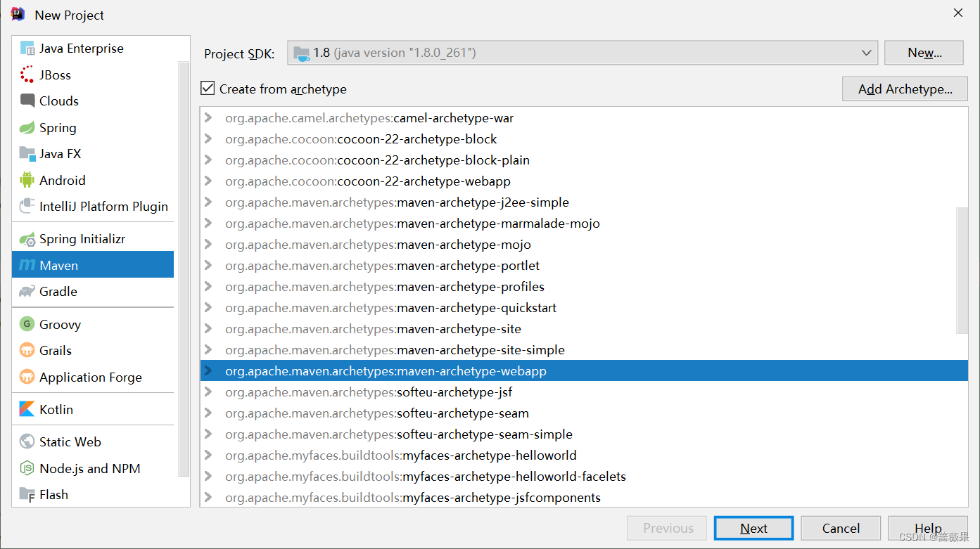Select myfaces-archetype-jsfcomponents row
Viewport: 980px width, 549px height.
584,498
